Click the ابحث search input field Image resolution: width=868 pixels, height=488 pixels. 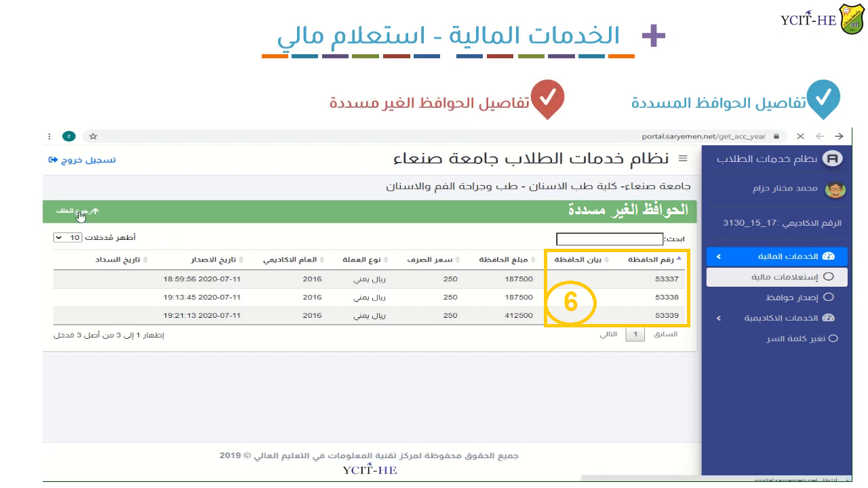click(610, 239)
